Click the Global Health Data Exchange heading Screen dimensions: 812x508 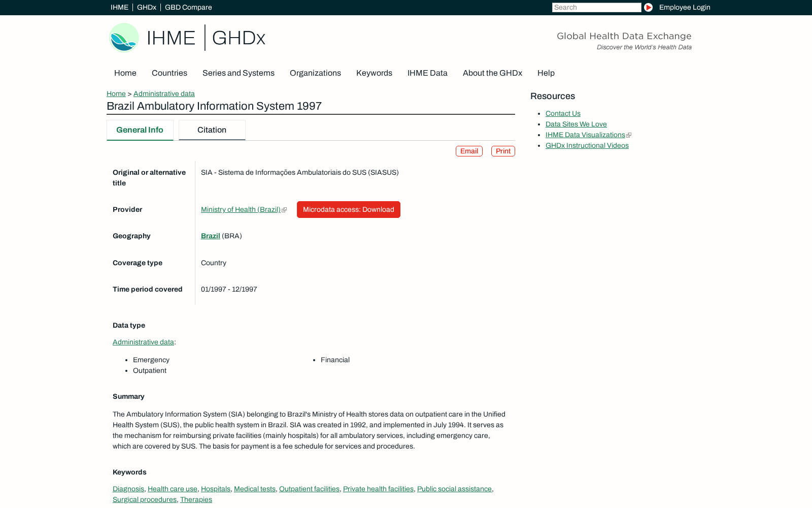click(624, 36)
